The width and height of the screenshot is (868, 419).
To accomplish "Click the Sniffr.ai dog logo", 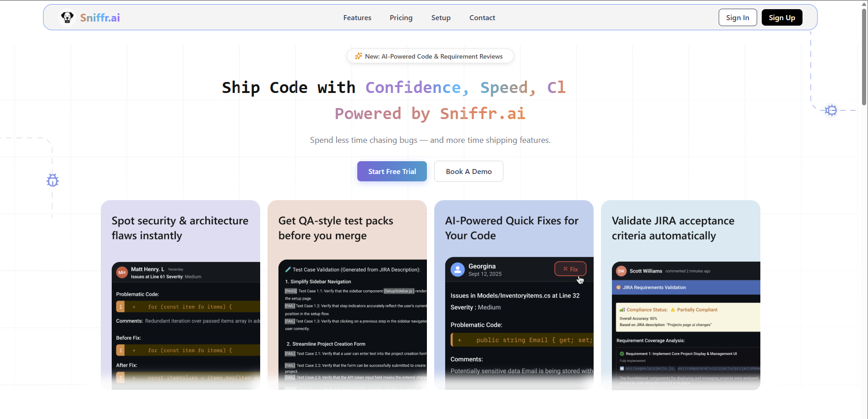I will pos(67,17).
